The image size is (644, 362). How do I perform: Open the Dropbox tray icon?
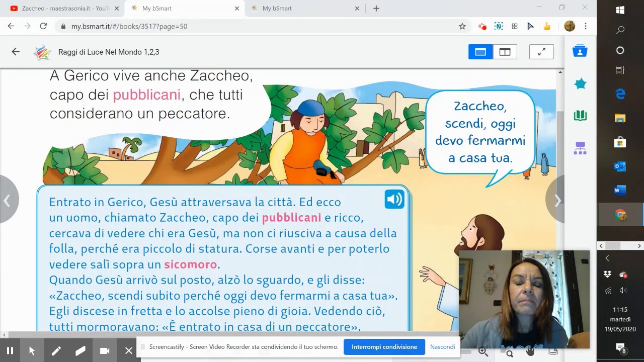pos(607,275)
